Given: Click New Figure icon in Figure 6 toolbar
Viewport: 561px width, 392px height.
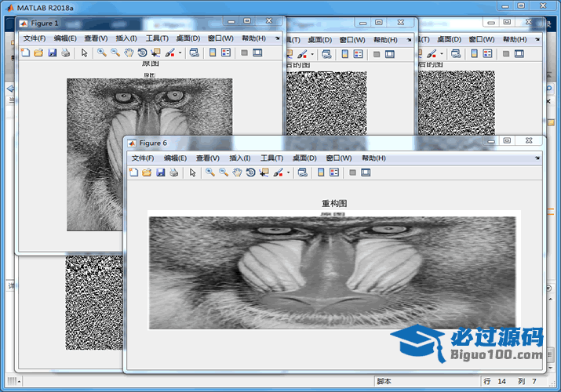Looking at the screenshot, I should pos(133,172).
